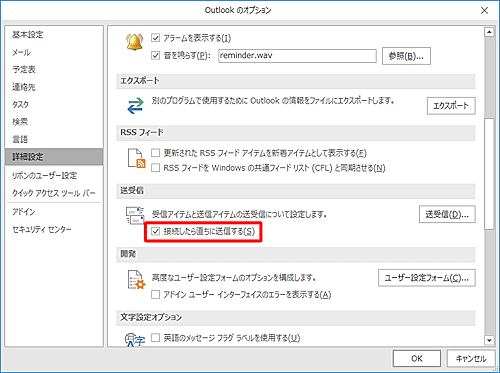Open リボンのユーザー設定 category
This screenshot has width=500, height=373.
click(54, 175)
